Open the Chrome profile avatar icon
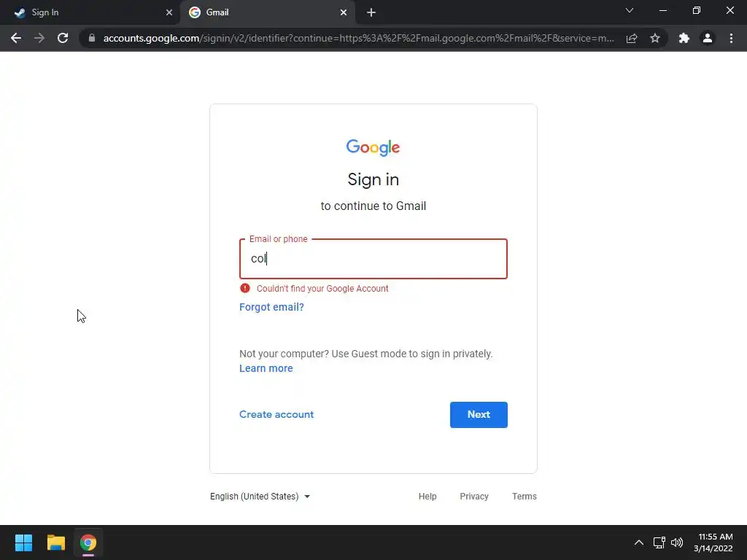 (x=707, y=38)
